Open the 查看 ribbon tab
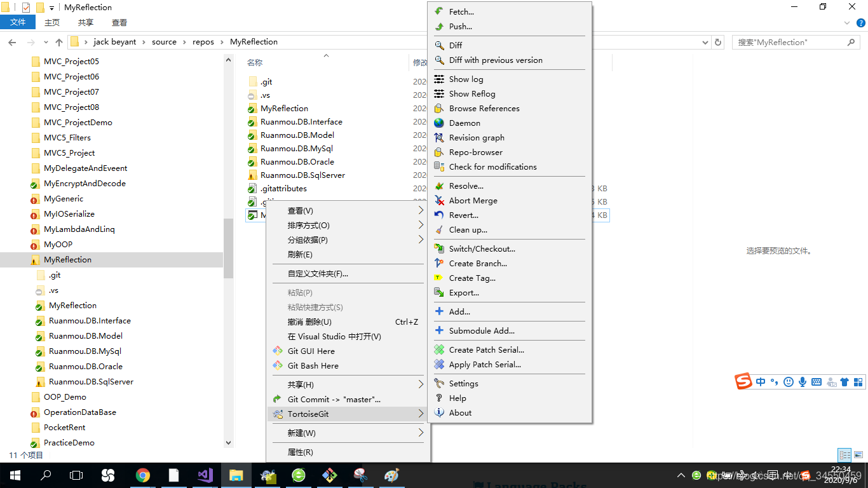This screenshot has height=488, width=868. tap(119, 22)
